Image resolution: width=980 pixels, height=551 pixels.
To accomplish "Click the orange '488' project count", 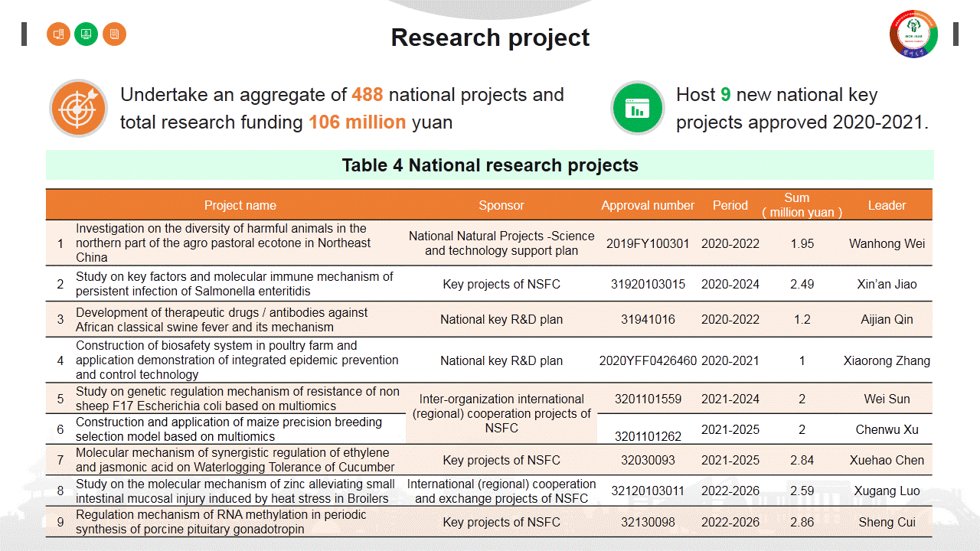I will pos(367,95).
